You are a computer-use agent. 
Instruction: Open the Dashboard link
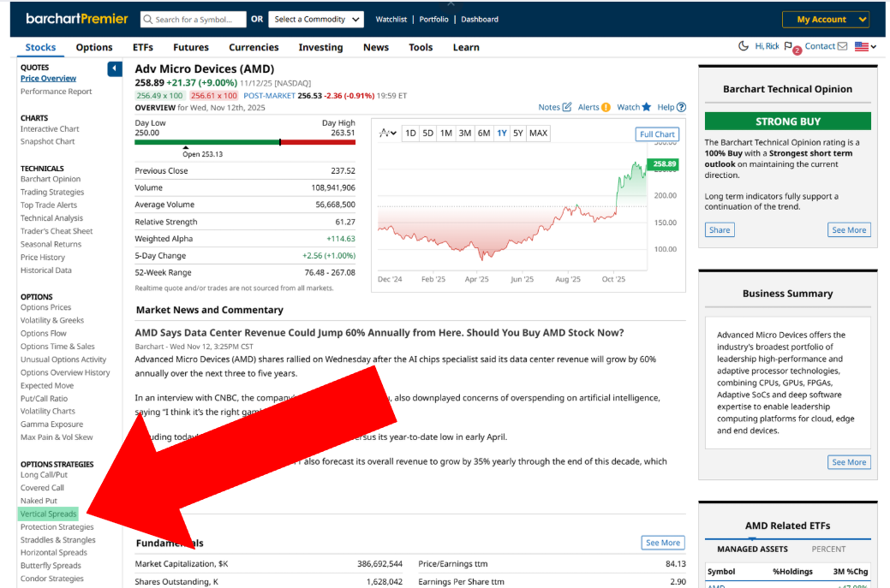(x=480, y=20)
